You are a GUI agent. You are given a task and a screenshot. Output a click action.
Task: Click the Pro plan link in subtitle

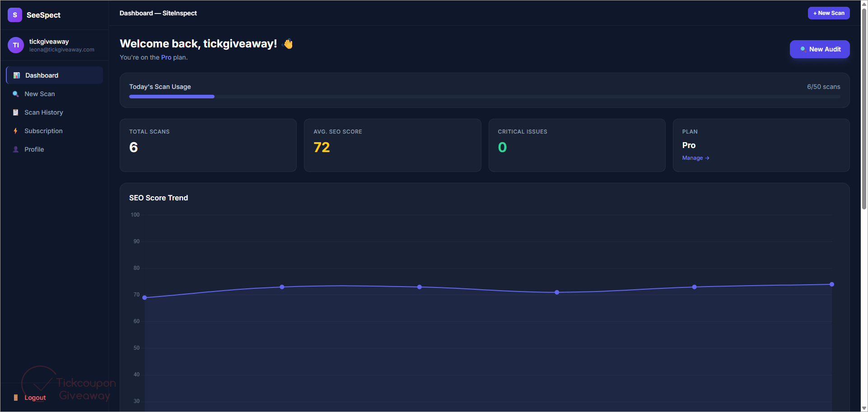pos(166,57)
